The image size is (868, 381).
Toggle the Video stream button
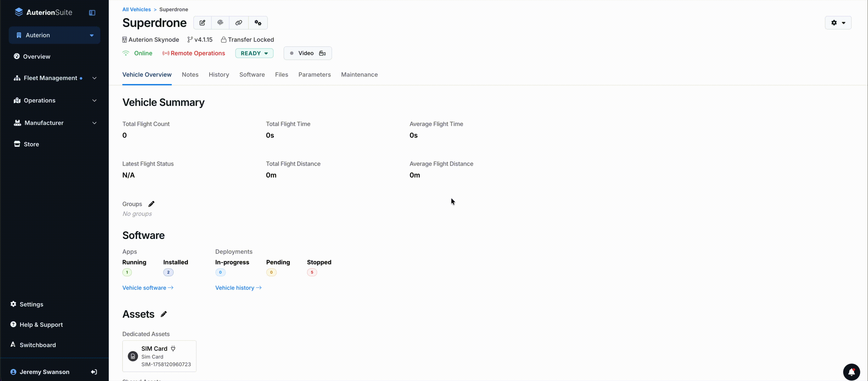click(x=307, y=53)
